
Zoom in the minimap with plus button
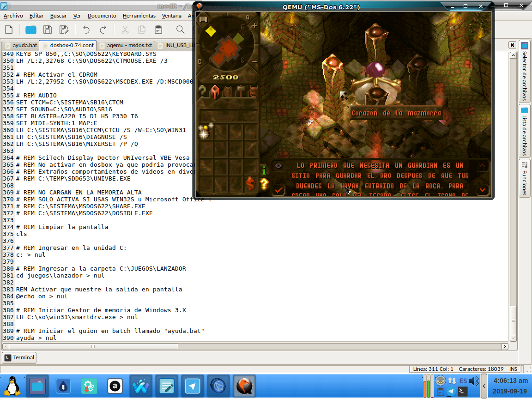click(x=254, y=25)
